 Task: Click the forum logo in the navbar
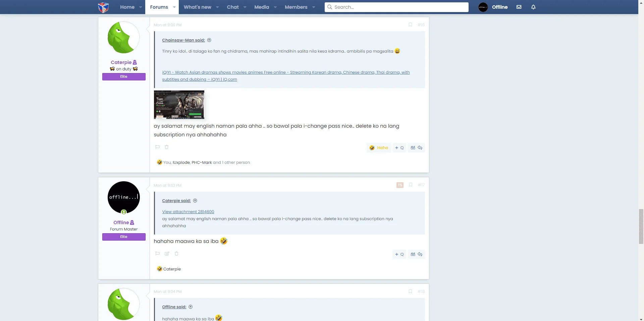[x=103, y=7]
